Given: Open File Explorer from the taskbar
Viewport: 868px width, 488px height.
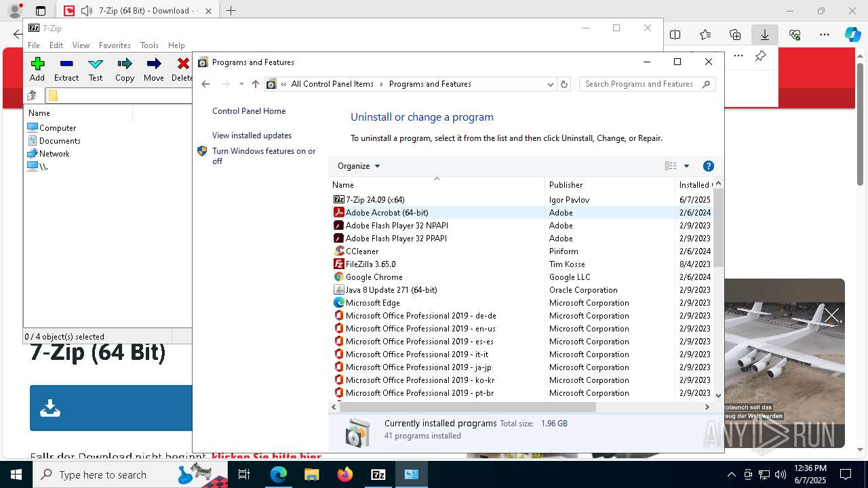Looking at the screenshot, I should pos(312,474).
